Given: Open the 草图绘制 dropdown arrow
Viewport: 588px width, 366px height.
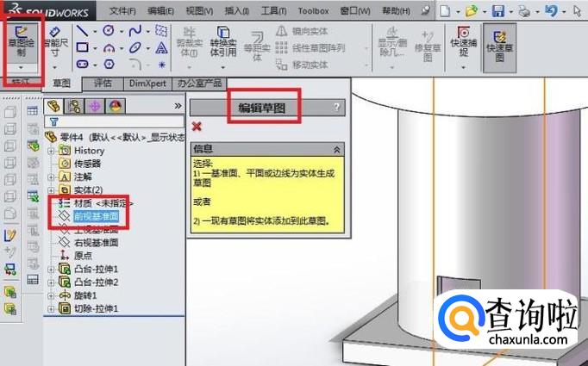Looking at the screenshot, I should 21,67.
